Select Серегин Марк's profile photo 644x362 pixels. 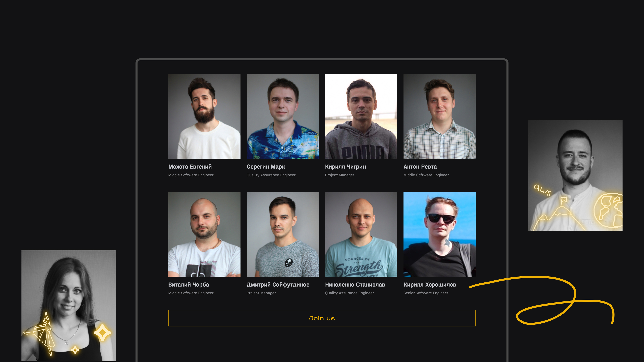[x=283, y=116]
